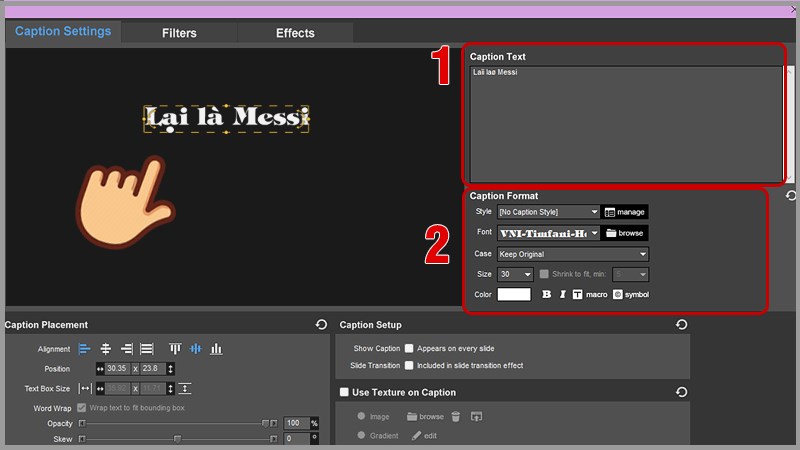Open the caption Color swatch
The width and height of the screenshot is (800, 450).
(x=514, y=294)
